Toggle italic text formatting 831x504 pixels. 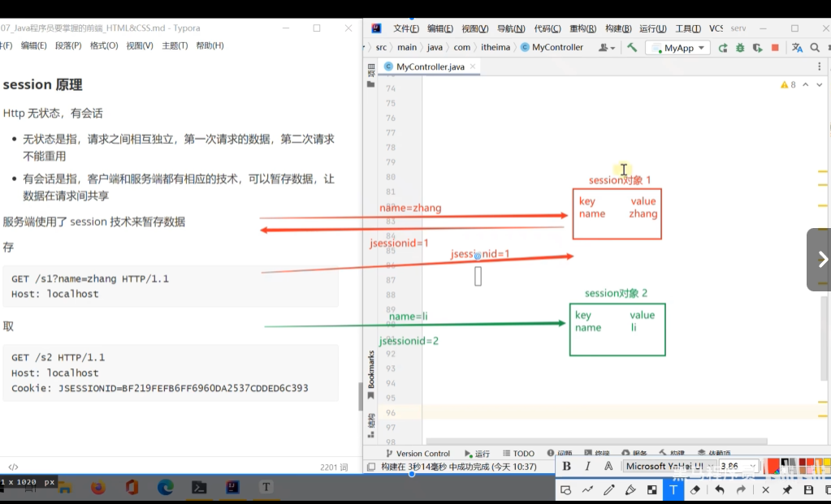(x=587, y=466)
